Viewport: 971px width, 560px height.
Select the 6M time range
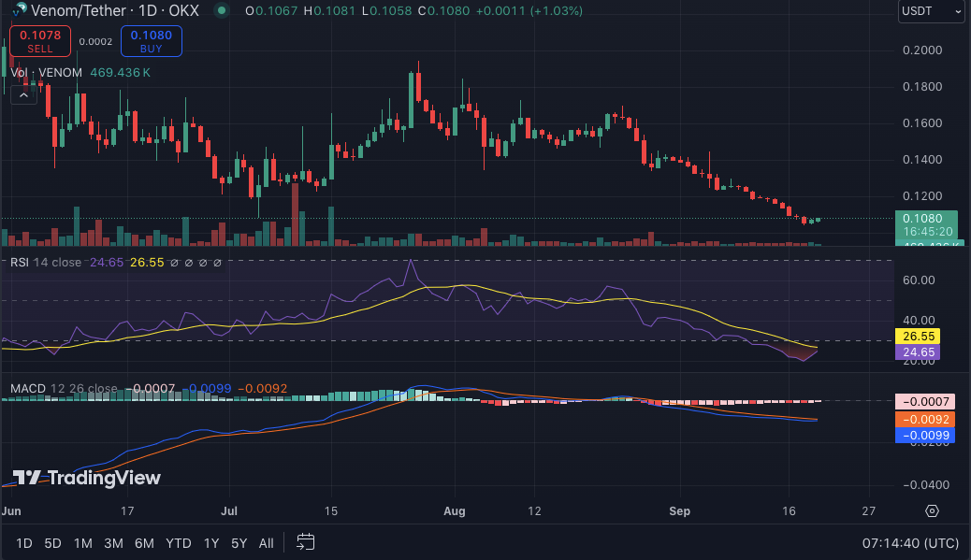point(144,543)
